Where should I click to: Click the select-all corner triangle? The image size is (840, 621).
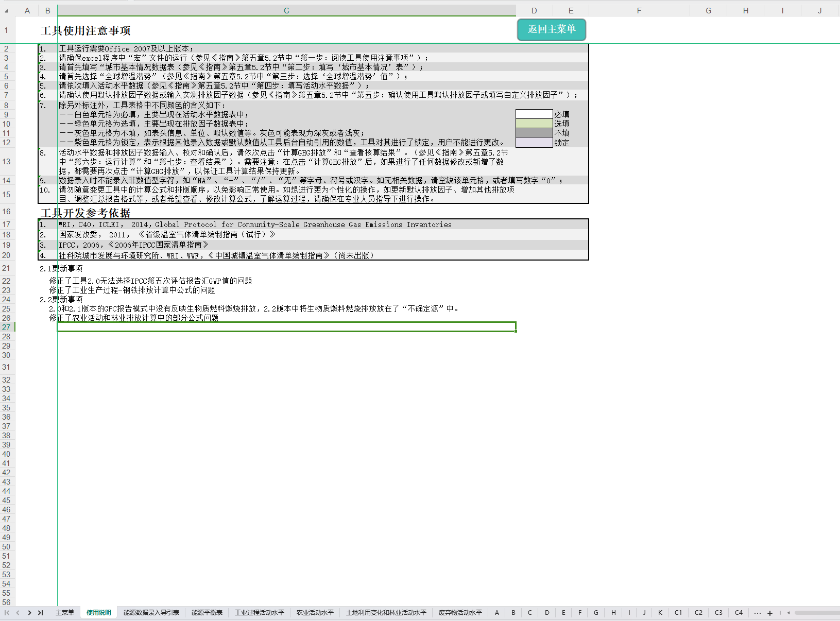pyautogui.click(x=7, y=11)
